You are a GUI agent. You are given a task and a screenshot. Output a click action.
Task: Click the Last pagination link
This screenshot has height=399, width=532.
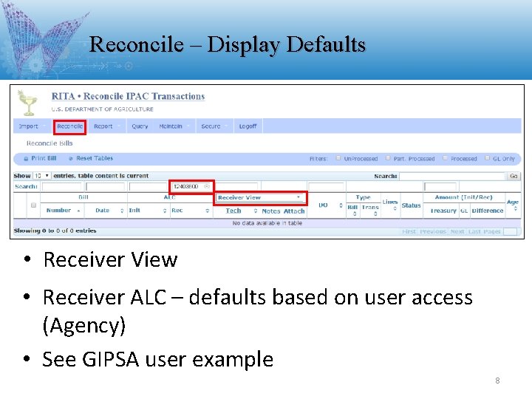[474, 231]
